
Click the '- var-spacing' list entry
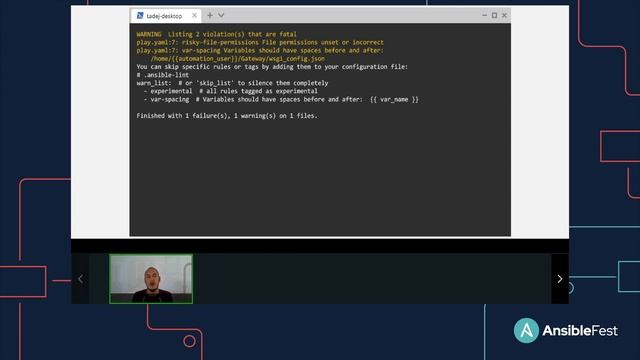[281, 99]
